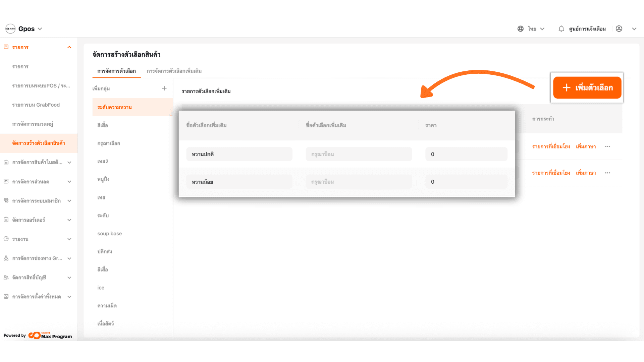Image resolution: width=644 pixels, height=362 pixels.
Task: Expand the การจัดการส่วนลด sidebar section
Action: (x=69, y=182)
